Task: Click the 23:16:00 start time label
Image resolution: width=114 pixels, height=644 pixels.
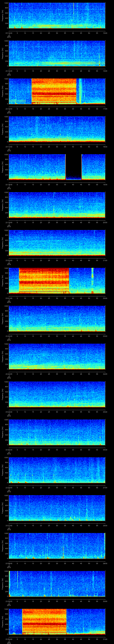Action: tap(9, 109)
